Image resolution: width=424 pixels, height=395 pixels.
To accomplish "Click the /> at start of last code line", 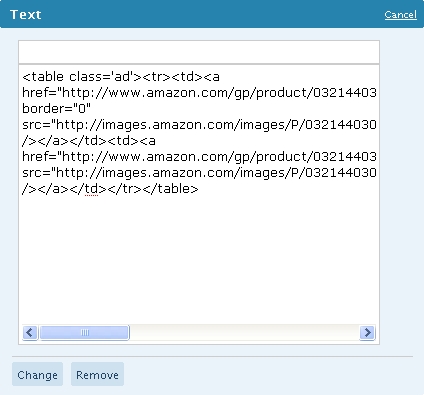I will tap(30, 189).
